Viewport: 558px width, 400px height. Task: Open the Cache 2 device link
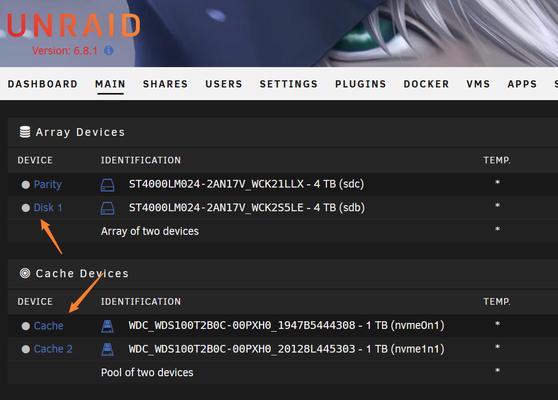53,349
